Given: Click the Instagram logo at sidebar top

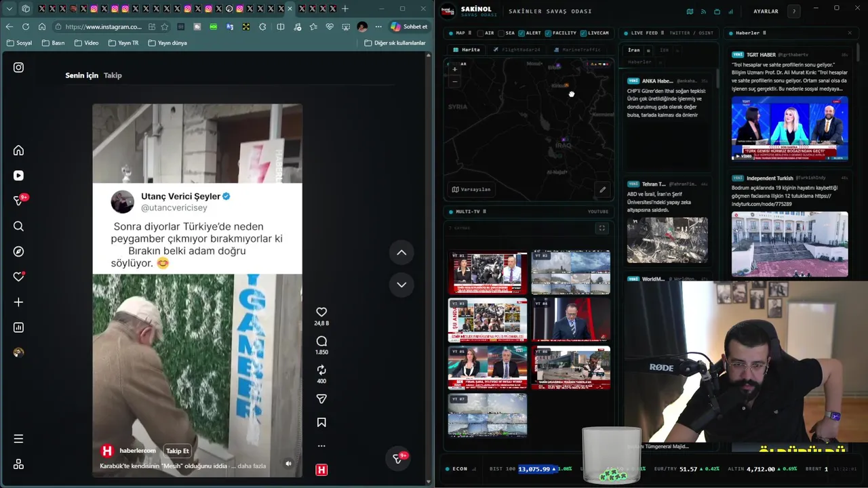Looking at the screenshot, I should [18, 67].
